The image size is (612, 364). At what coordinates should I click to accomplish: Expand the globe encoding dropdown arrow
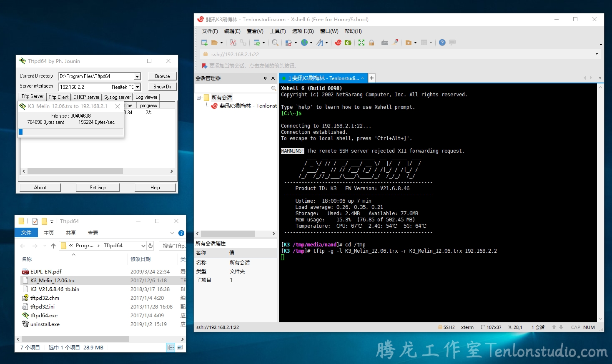(x=311, y=43)
